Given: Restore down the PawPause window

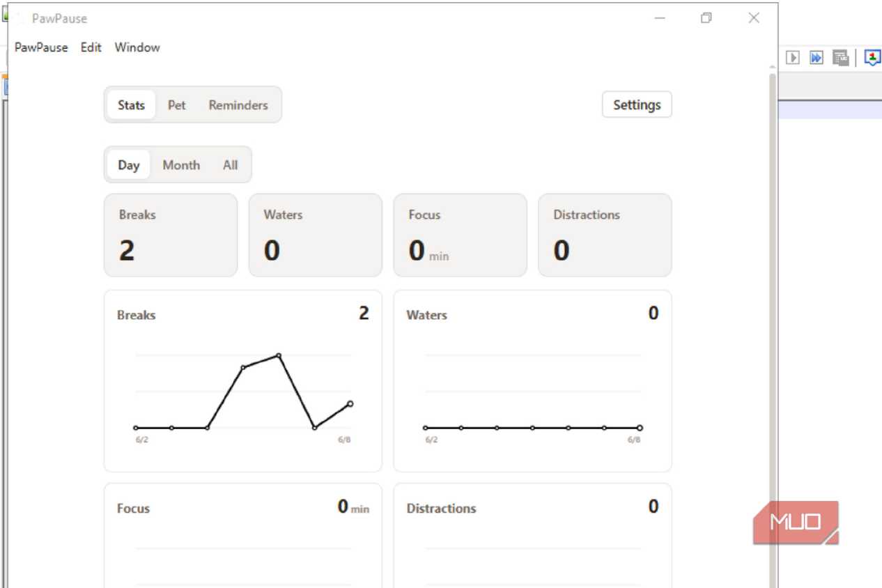Looking at the screenshot, I should [x=706, y=18].
